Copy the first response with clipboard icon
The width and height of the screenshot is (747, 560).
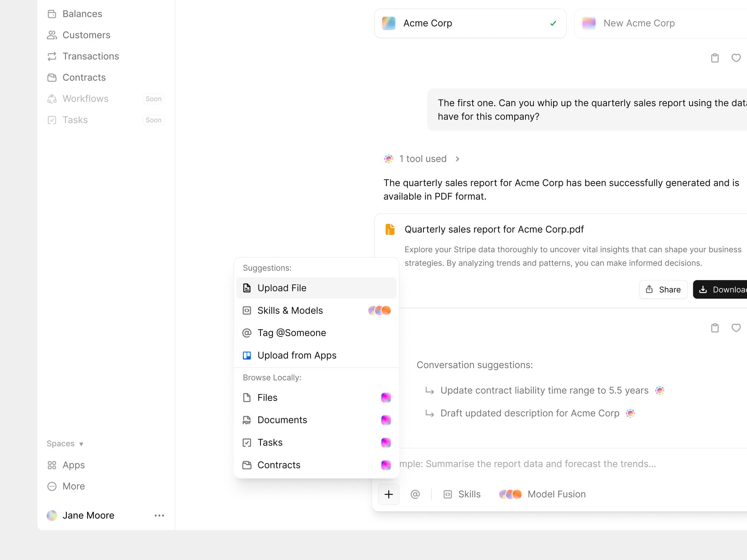[715, 58]
